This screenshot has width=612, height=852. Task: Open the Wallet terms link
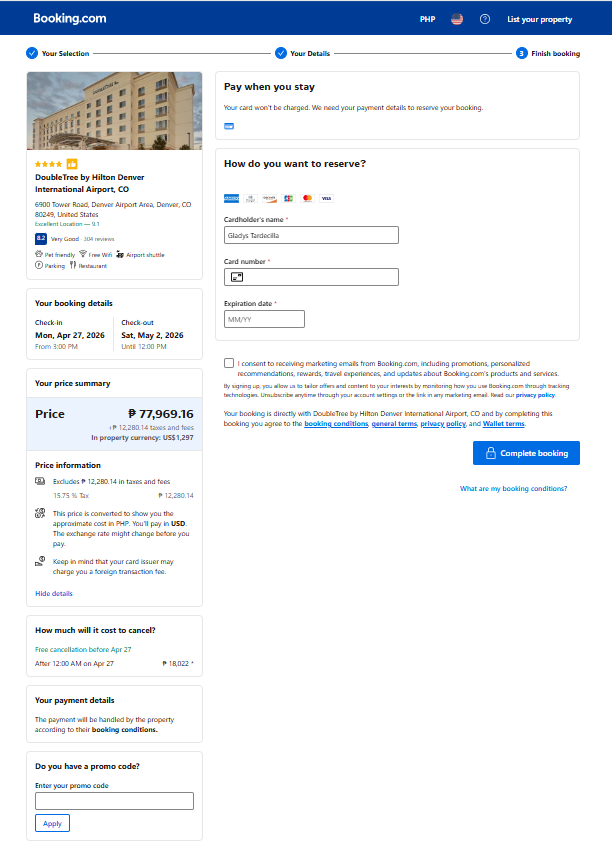tap(504, 424)
